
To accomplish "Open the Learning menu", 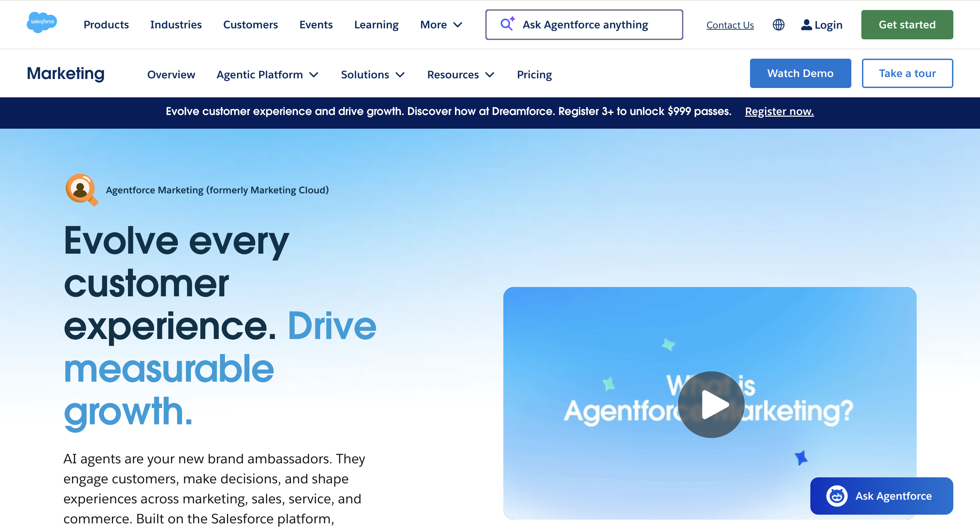I will tap(376, 25).
